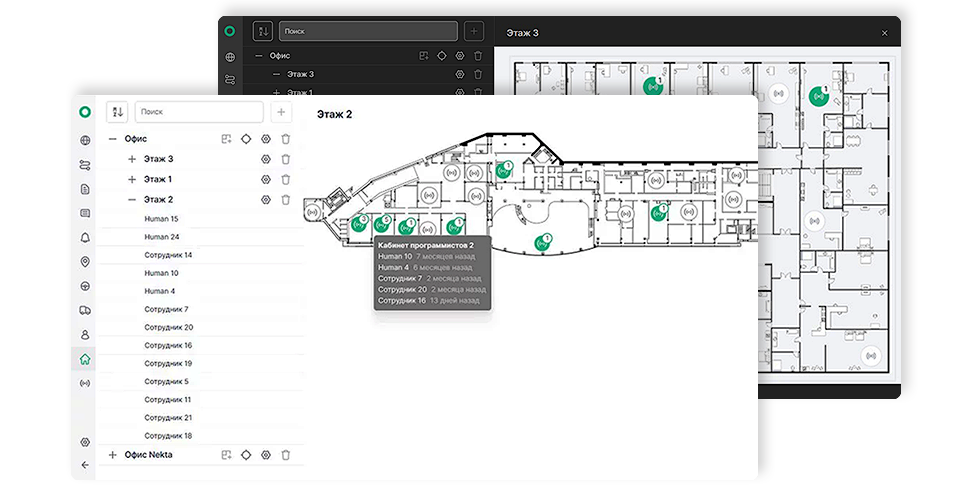Collapse Этаж 3 node in dark back window
This screenshot has height=500, width=960.
pyautogui.click(x=277, y=74)
